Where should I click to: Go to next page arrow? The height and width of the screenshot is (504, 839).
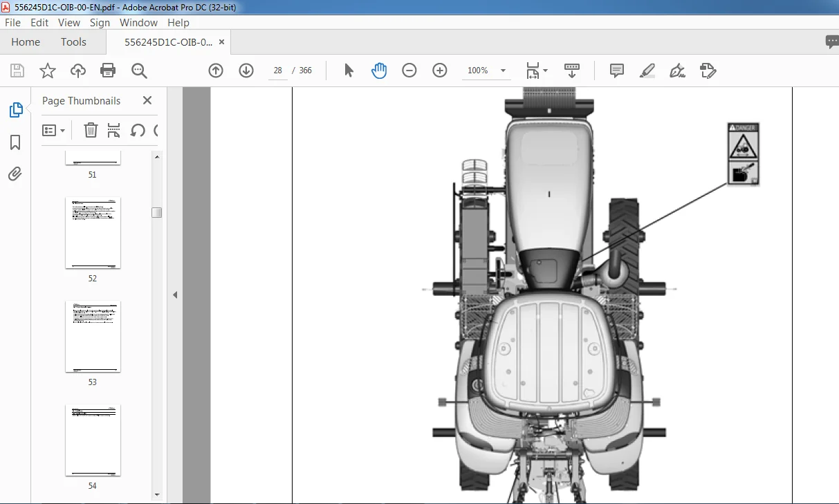click(246, 71)
